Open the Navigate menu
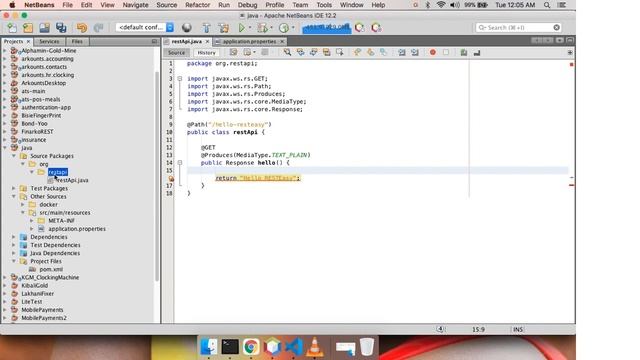The width and height of the screenshot is (640, 360). (136, 5)
